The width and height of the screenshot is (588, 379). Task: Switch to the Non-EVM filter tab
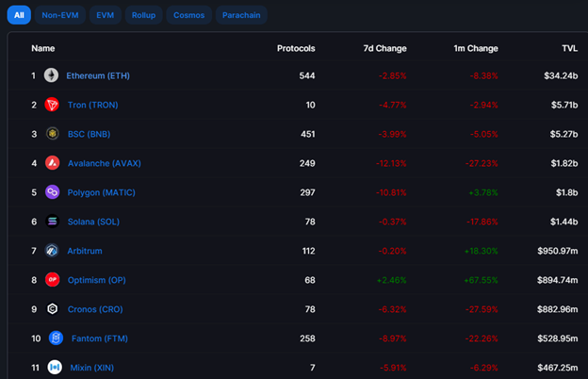[60, 15]
